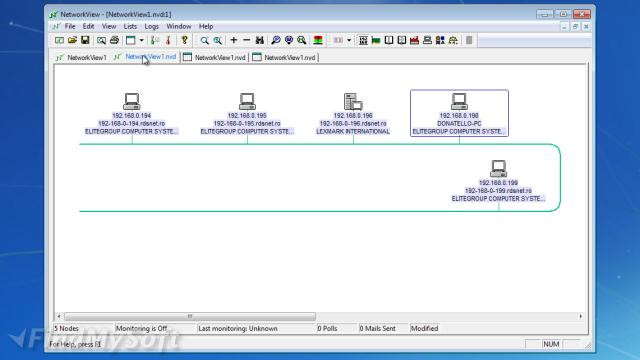Image resolution: width=640 pixels, height=360 pixels.
Task: Click the LEXMARK INTERNATIONAL label
Action: (353, 131)
